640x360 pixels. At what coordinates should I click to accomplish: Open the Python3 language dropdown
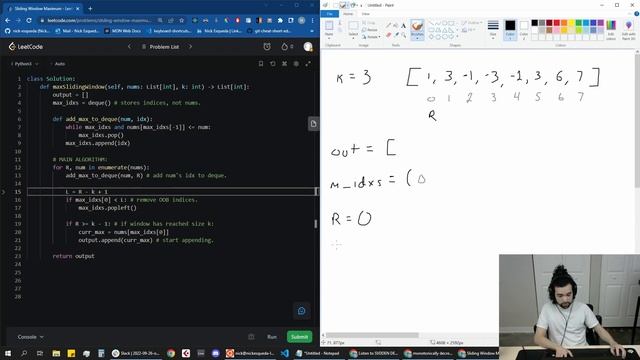click(x=24, y=64)
